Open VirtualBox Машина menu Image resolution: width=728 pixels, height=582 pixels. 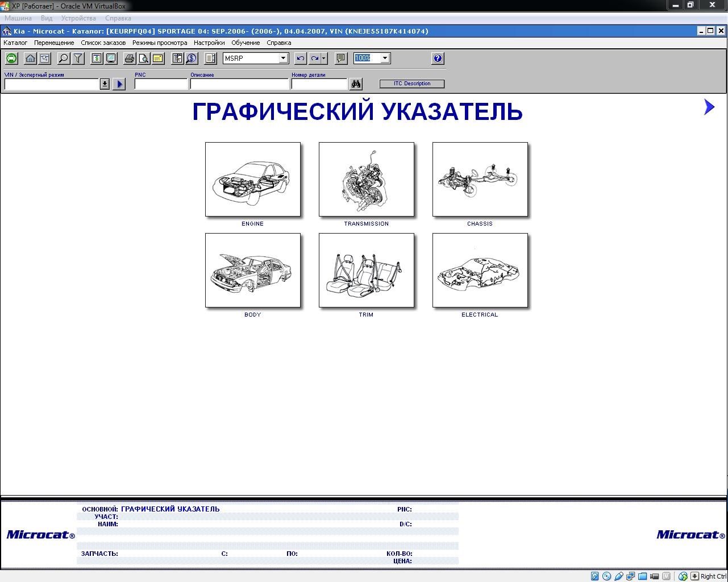pos(18,18)
